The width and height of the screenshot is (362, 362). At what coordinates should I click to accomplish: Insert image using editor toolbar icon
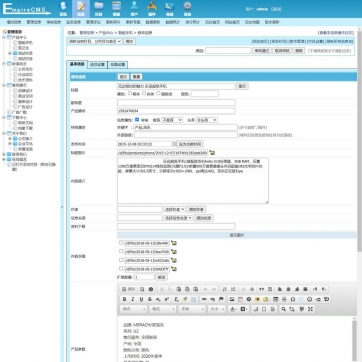coord(232,299)
